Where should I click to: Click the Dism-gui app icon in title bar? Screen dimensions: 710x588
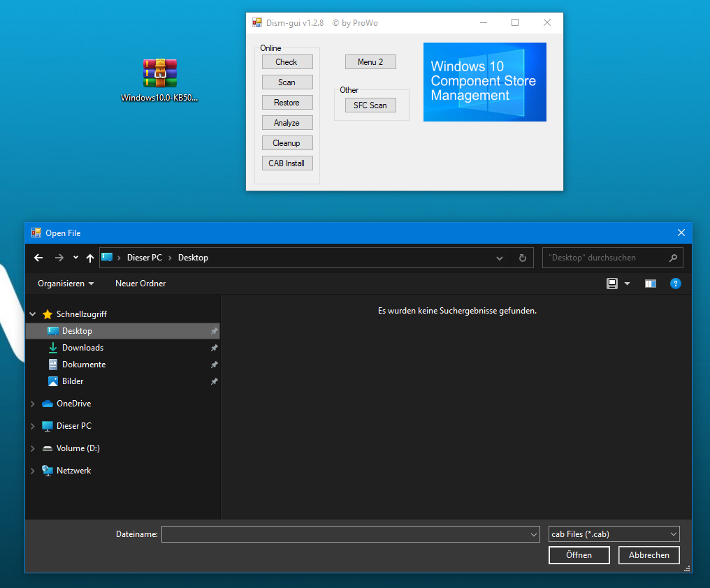pos(257,22)
